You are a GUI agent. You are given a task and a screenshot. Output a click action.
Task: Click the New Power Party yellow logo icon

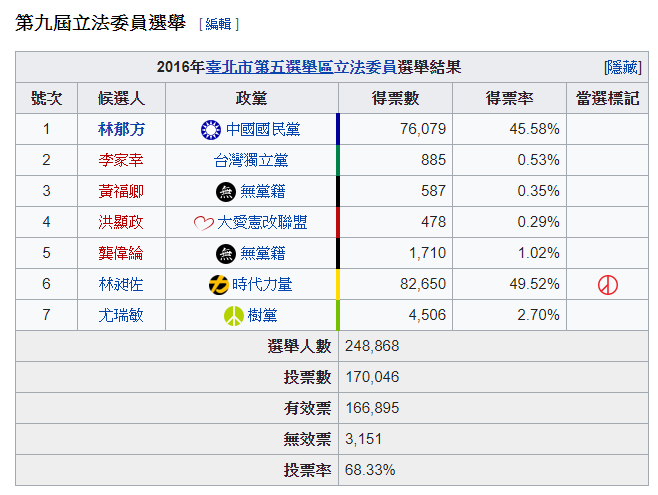219,285
